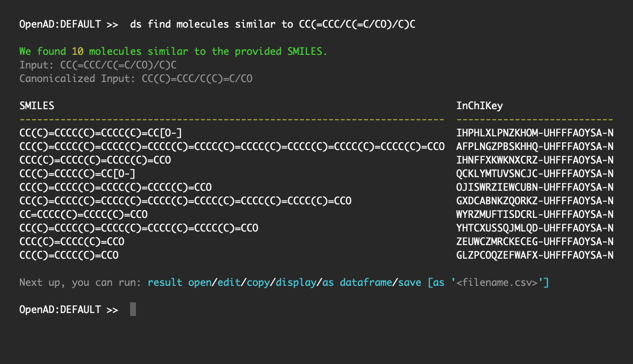The height and width of the screenshot is (364, 633).
Task: Click the 'save' option in result hint
Action: 410,282
